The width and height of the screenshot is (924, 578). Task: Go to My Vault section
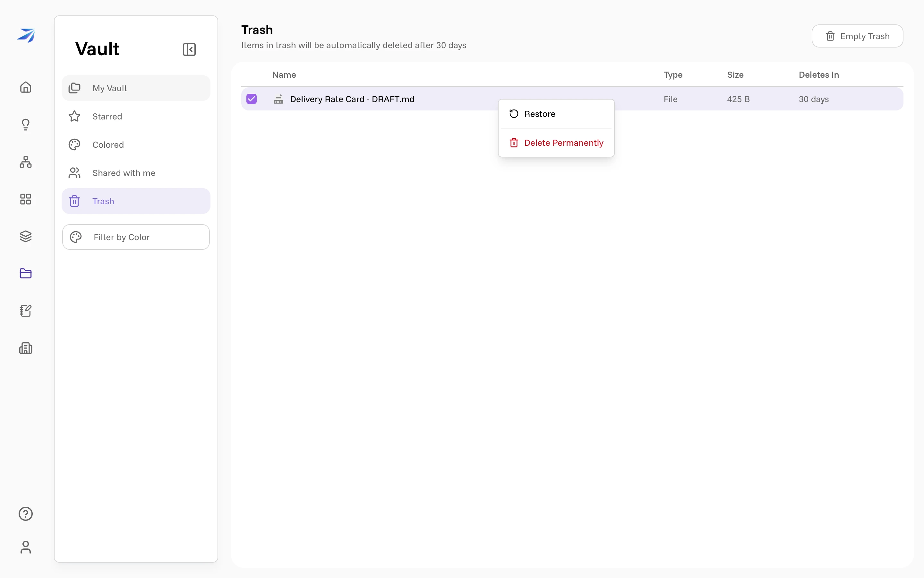point(136,88)
